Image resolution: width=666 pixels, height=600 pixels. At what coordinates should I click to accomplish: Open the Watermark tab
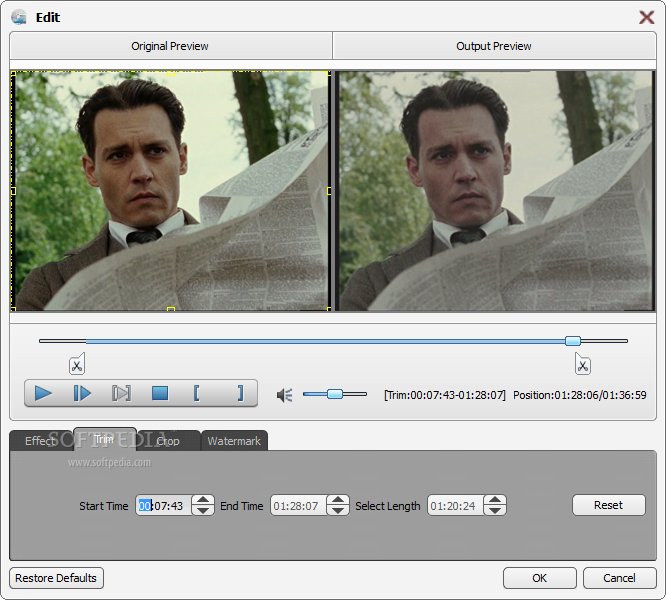click(x=234, y=441)
